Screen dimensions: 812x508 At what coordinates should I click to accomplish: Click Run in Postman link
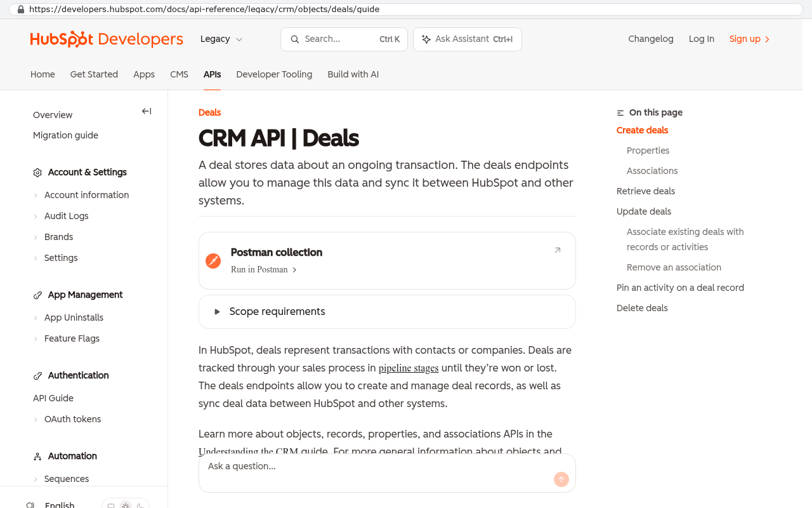[x=264, y=270]
